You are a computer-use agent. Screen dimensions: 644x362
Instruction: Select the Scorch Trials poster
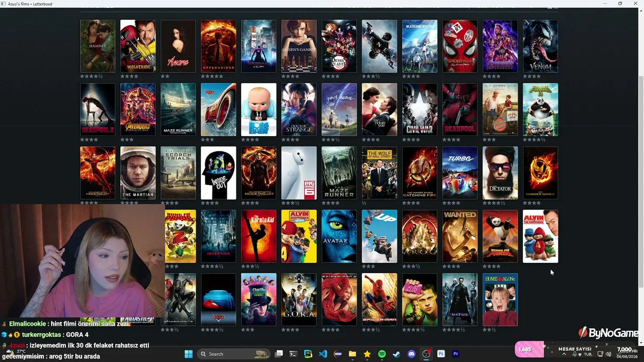[178, 173]
